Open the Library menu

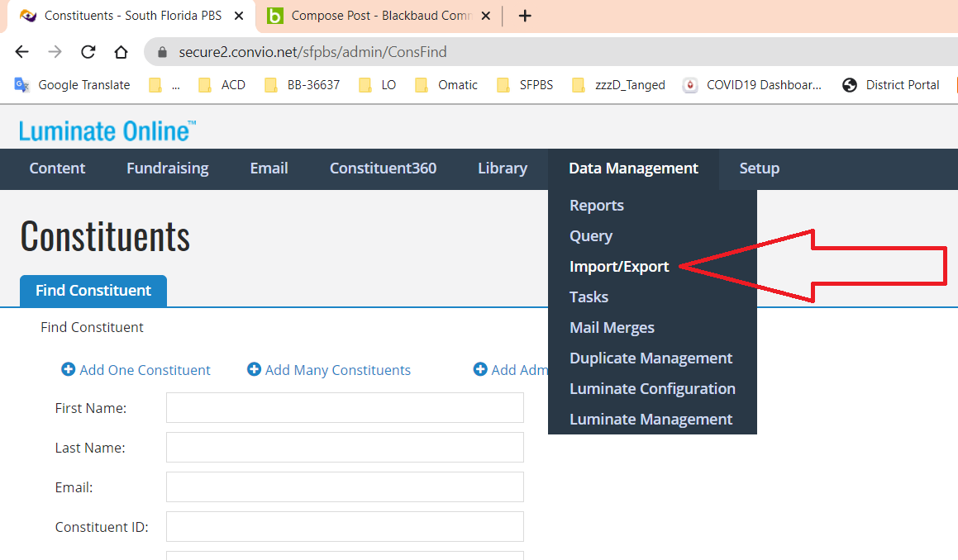pyautogui.click(x=503, y=168)
